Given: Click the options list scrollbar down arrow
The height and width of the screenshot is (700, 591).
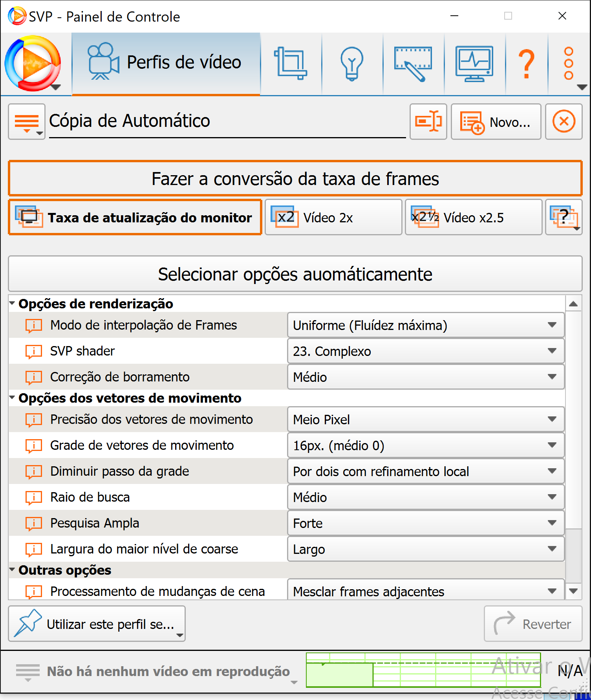Looking at the screenshot, I should (x=573, y=591).
